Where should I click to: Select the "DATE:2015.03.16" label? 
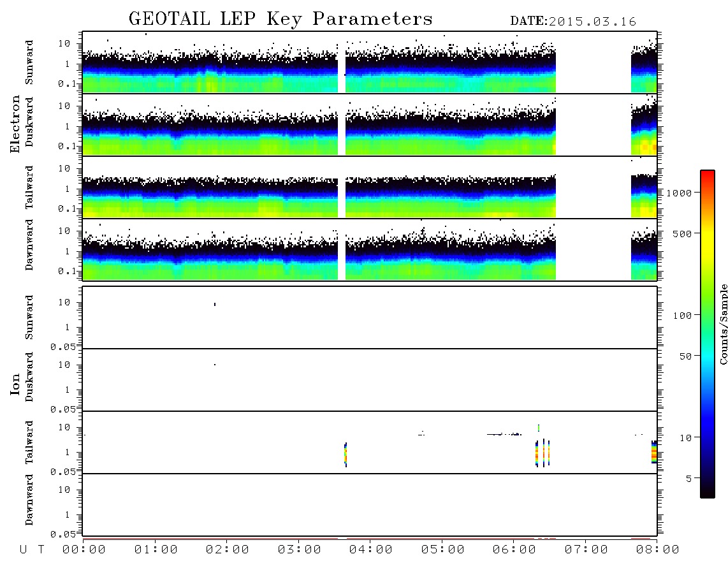(x=573, y=22)
